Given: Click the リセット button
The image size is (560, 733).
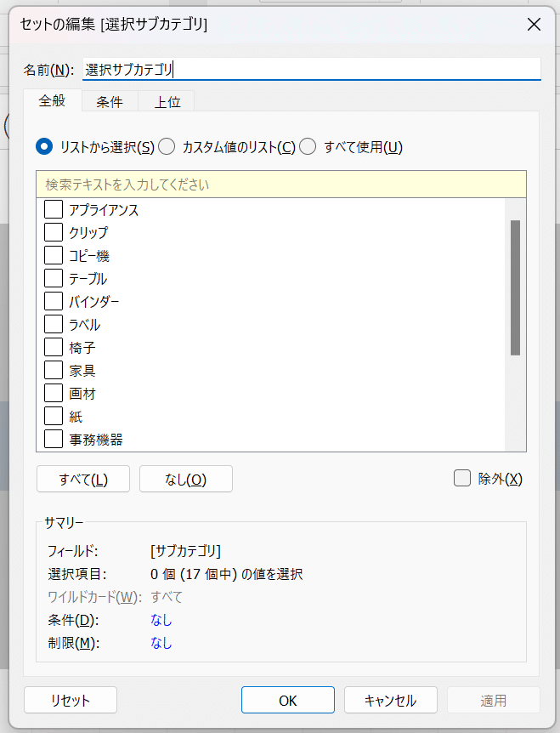Looking at the screenshot, I should click(71, 701).
